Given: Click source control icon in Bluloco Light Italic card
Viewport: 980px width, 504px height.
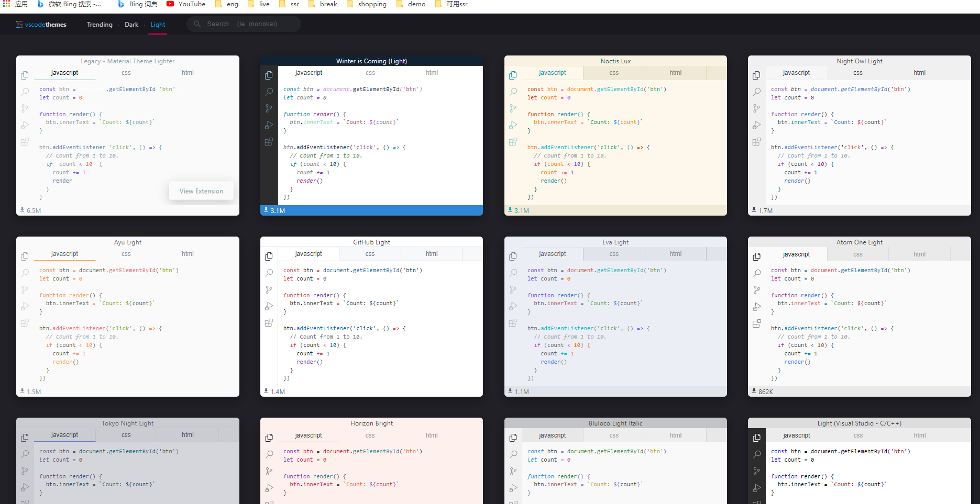Looking at the screenshot, I should [513, 471].
